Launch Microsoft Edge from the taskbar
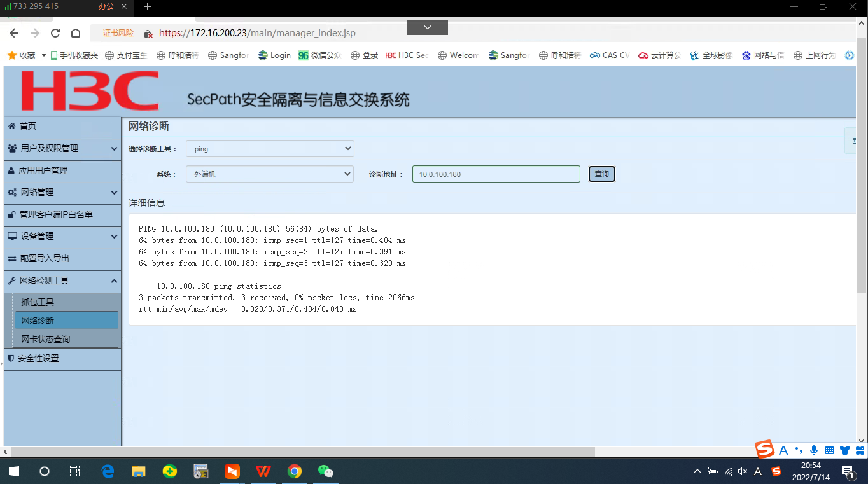Screen dimensions: 868x484 [108, 471]
